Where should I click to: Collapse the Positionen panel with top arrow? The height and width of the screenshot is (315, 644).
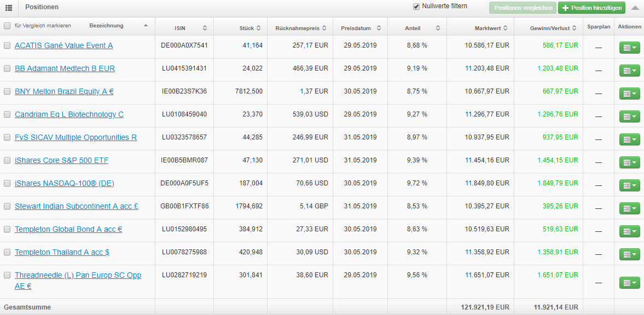pyautogui.click(x=635, y=8)
